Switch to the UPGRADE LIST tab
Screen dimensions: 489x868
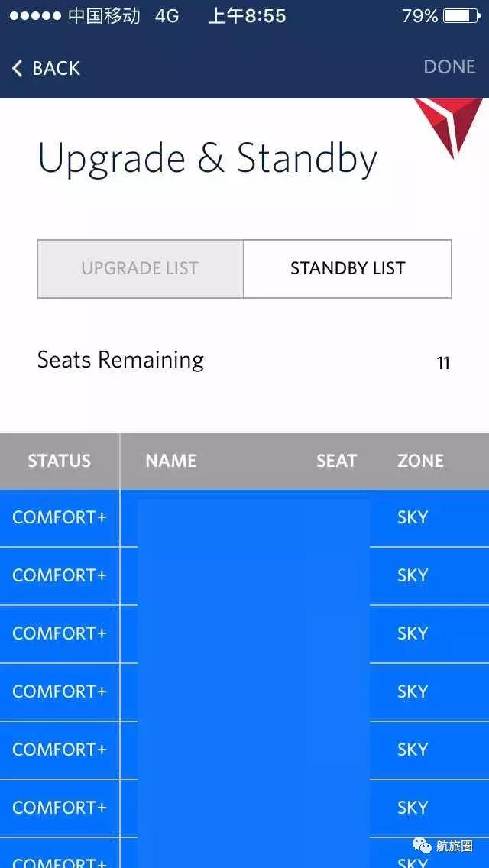(x=141, y=268)
